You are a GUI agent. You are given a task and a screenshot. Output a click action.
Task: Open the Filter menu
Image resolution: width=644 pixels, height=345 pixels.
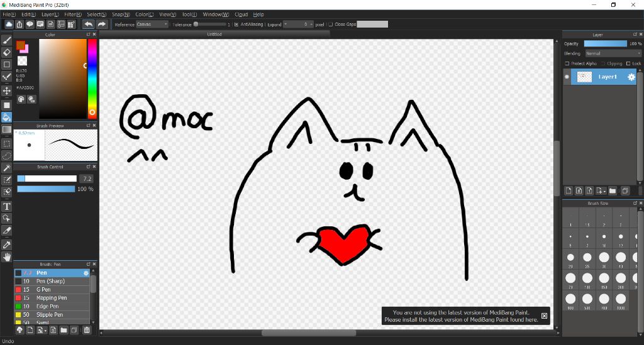[x=73, y=14]
